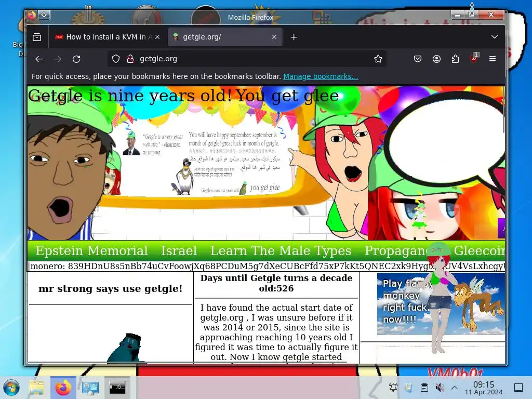Open the Pocket save icon
The width and height of the screenshot is (532, 399).
[x=418, y=59]
